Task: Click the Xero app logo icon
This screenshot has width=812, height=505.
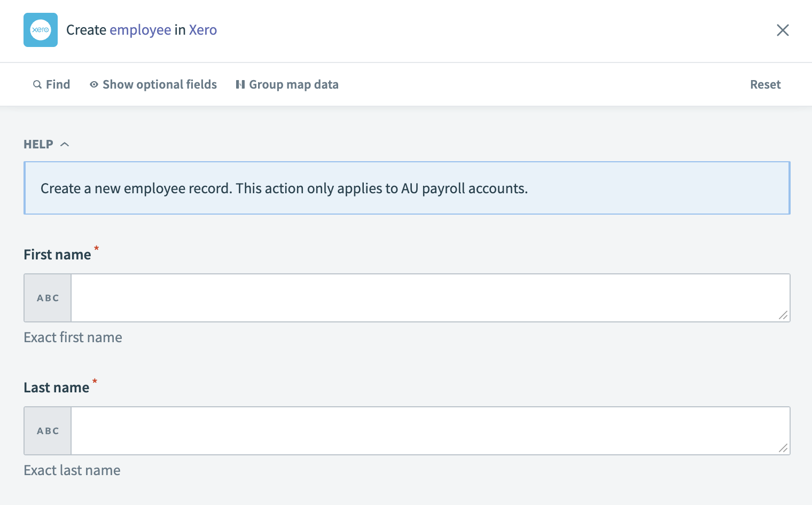Action: pyautogui.click(x=41, y=30)
